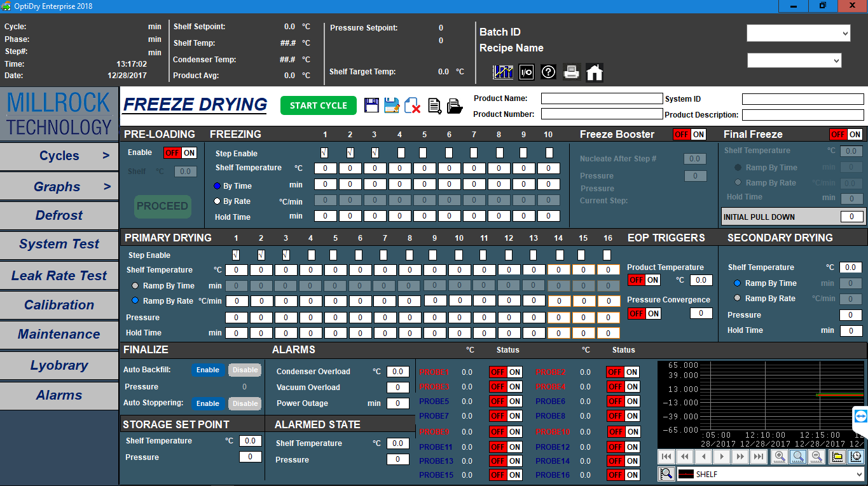Step graph forward with right arrow
The height and width of the screenshot is (486, 868).
pyautogui.click(x=722, y=456)
